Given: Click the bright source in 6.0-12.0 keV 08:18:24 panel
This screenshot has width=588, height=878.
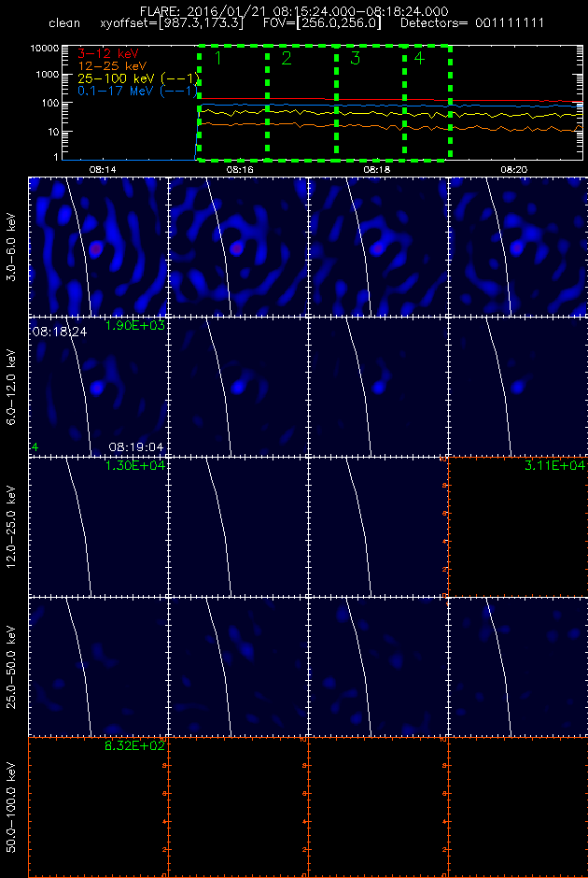Looking at the screenshot, I should [97, 387].
